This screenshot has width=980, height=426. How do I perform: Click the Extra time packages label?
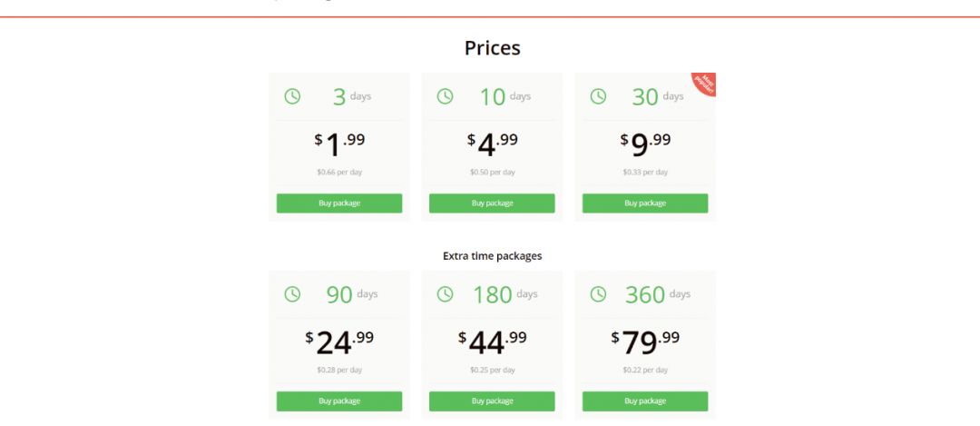point(493,256)
